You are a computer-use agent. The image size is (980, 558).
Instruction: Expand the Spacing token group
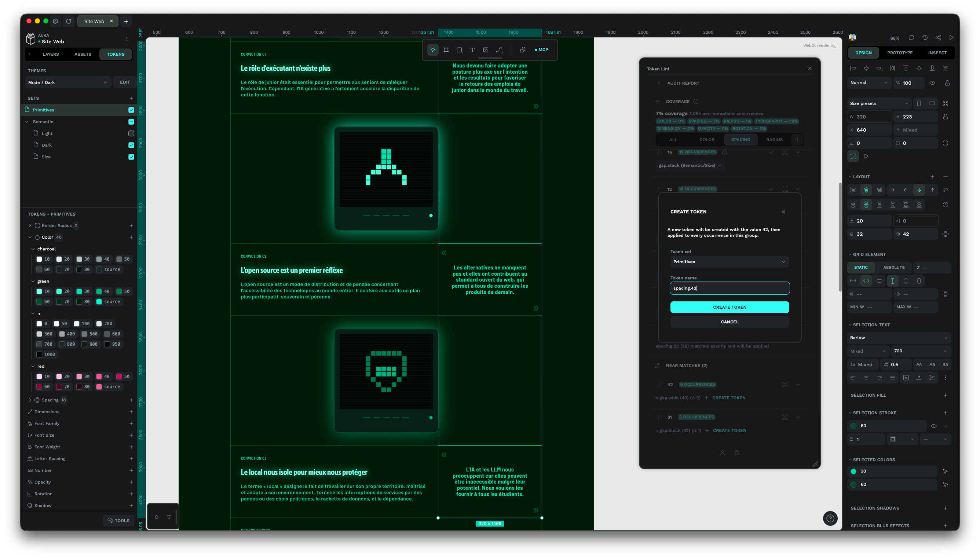(x=30, y=400)
